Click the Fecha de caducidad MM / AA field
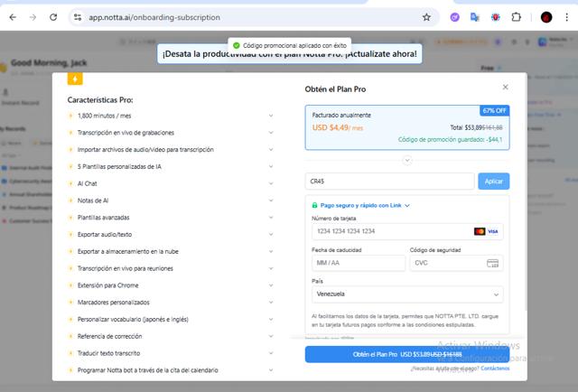The image size is (578, 392). (359, 263)
